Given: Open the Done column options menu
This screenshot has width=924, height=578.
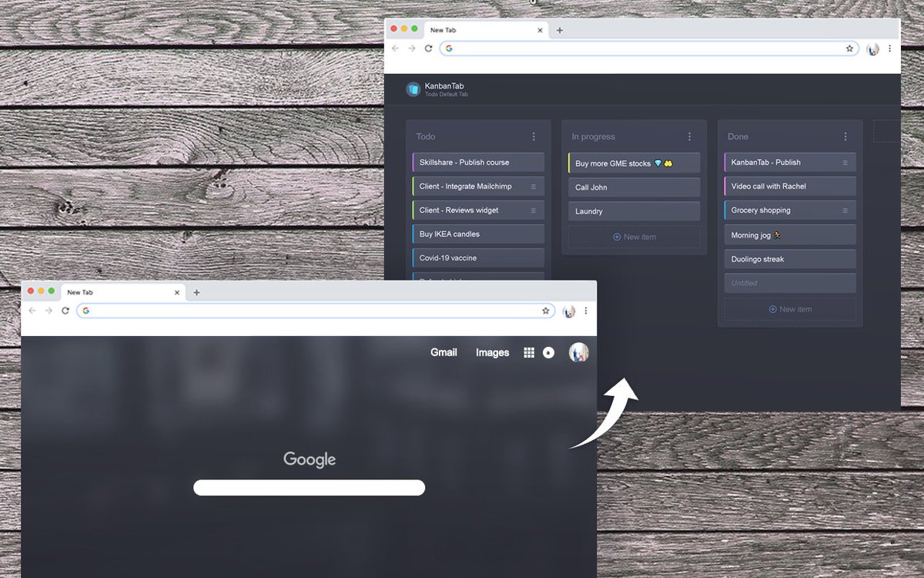Looking at the screenshot, I should click(x=845, y=136).
